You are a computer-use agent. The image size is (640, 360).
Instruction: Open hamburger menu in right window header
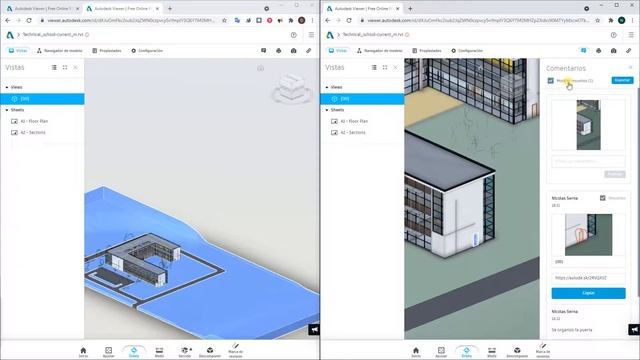pos(631,35)
